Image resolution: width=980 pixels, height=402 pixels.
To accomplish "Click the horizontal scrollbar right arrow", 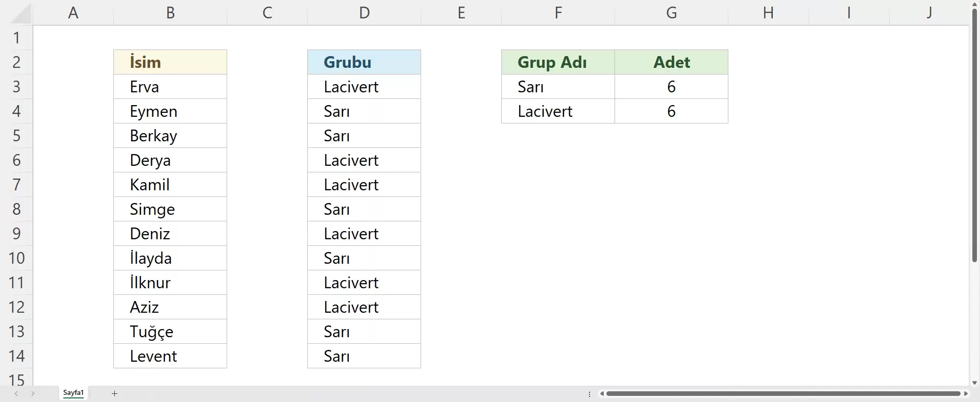I will [966, 393].
